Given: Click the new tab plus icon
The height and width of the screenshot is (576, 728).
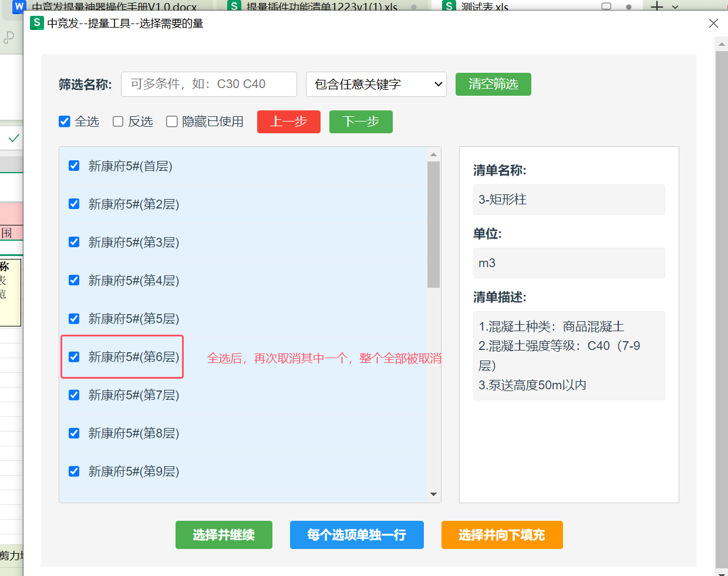Looking at the screenshot, I should click(x=657, y=6).
